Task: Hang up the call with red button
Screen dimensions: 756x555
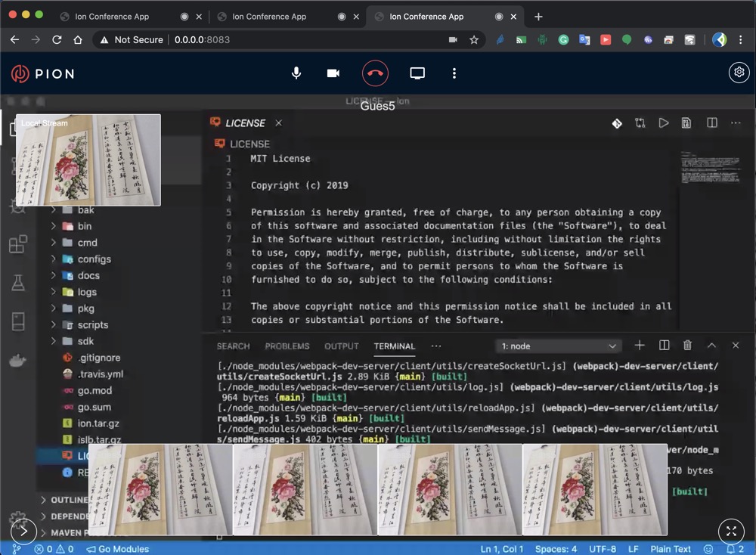Action: (375, 73)
